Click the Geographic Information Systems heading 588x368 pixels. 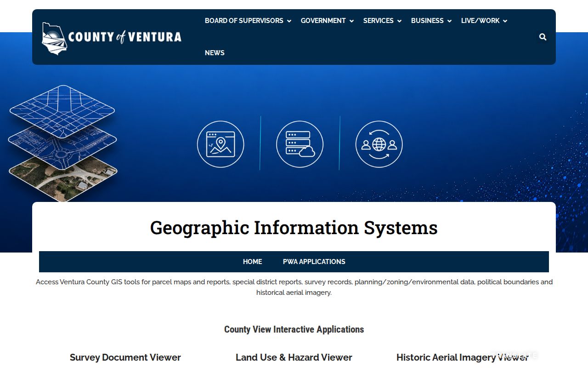(x=294, y=228)
